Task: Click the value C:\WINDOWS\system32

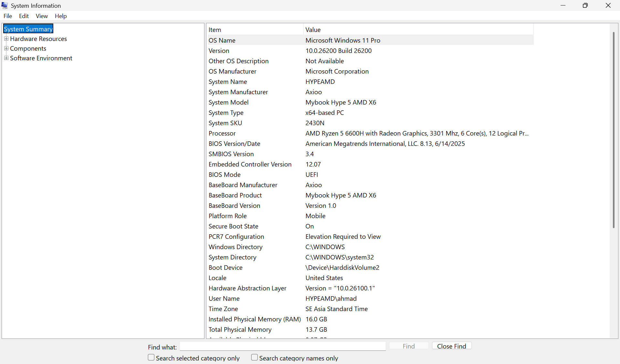Action: pos(340,257)
